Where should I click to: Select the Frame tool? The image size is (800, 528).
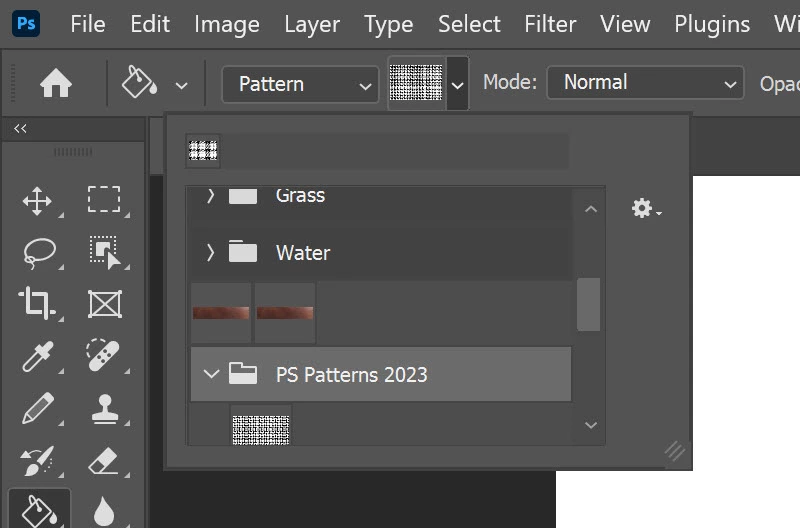tap(105, 305)
